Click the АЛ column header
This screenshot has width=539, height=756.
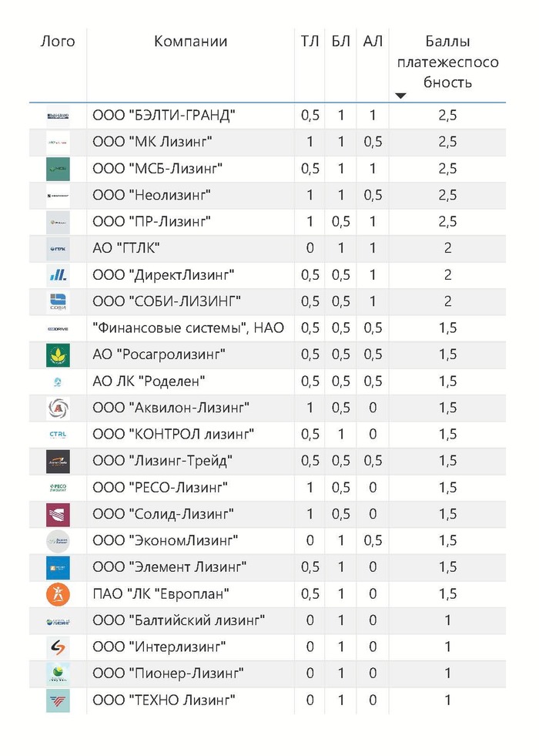coord(373,42)
